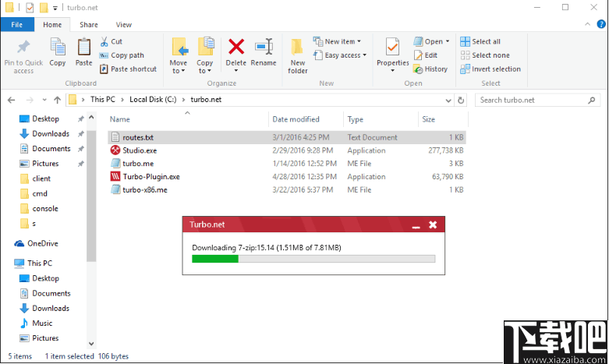This screenshot has width=609, height=364.
Task: Open the Easy access dropdown
Action: point(340,55)
